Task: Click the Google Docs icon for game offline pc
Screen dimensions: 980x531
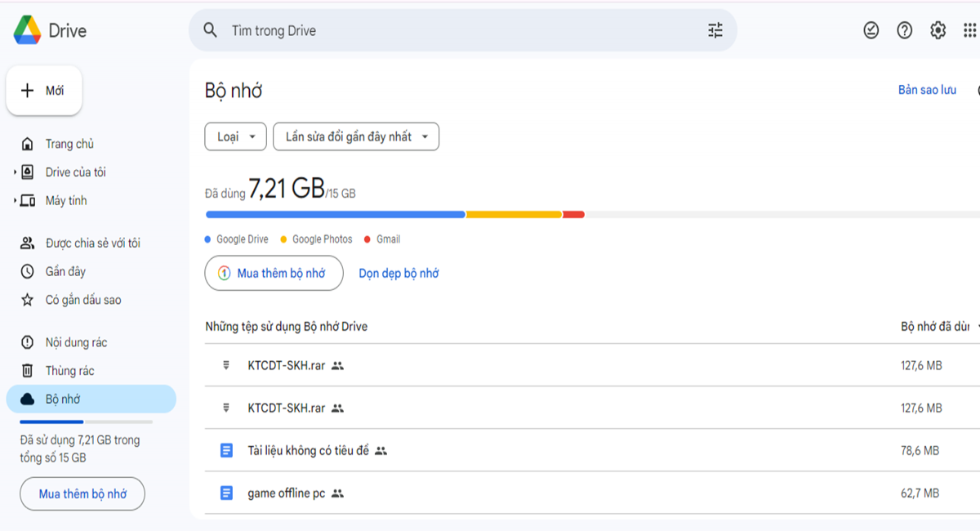Action: (x=227, y=493)
